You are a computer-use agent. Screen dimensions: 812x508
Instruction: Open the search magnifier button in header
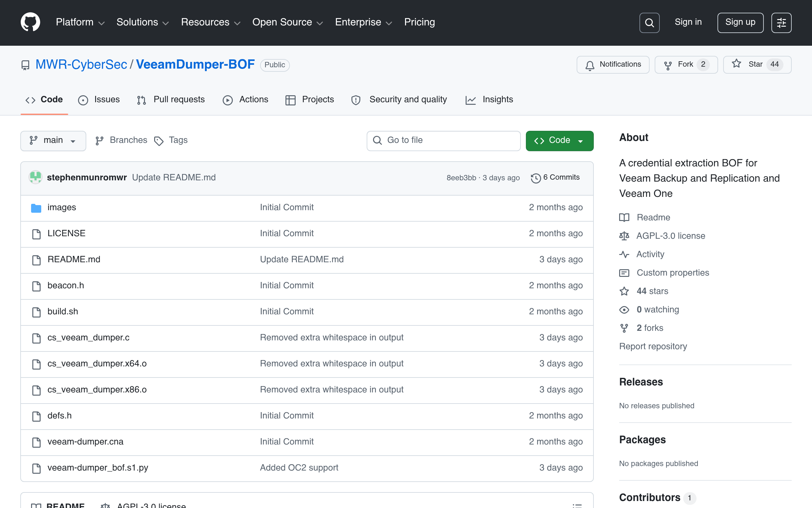[649, 23]
